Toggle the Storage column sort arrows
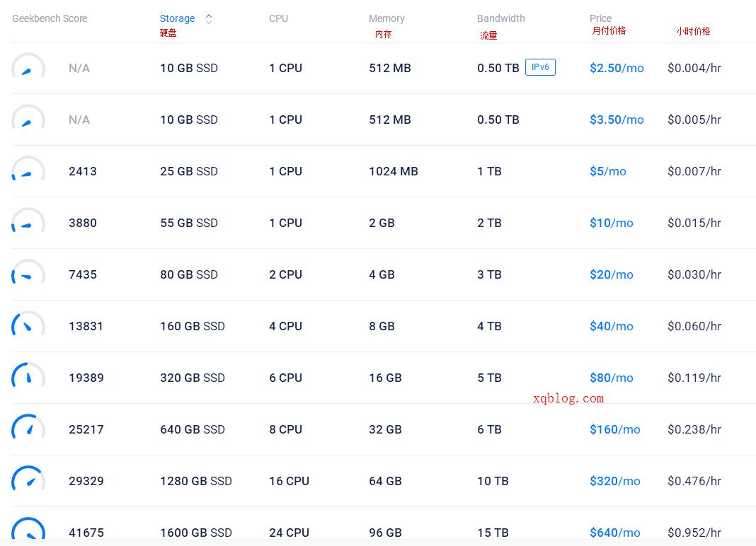Image resolution: width=756 pixels, height=546 pixels. pyautogui.click(x=209, y=19)
